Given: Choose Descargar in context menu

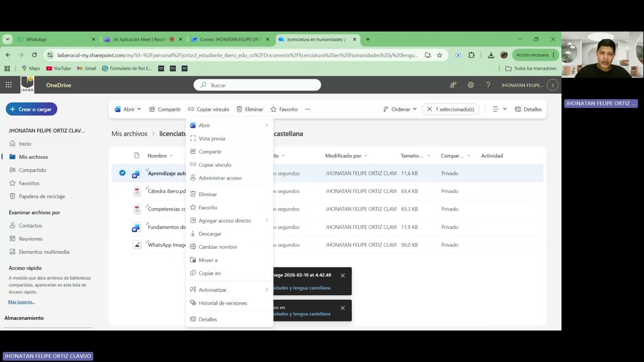Looking at the screenshot, I should pyautogui.click(x=229, y=234).
